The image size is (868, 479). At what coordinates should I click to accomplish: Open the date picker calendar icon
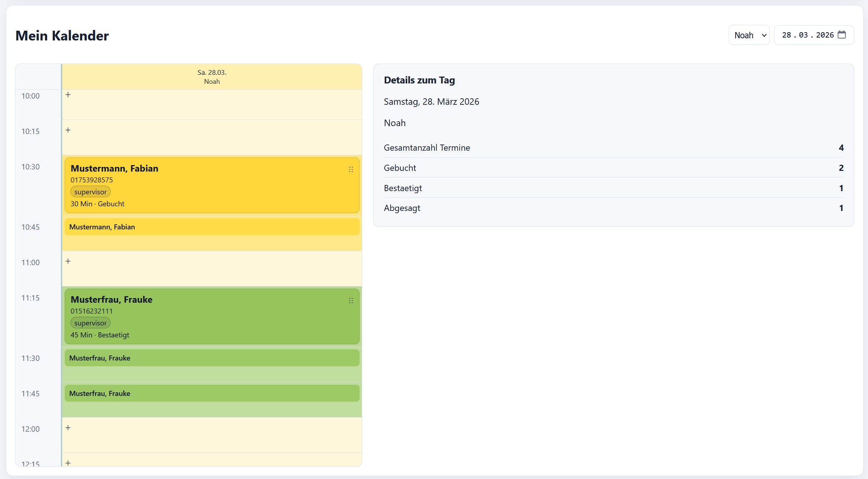click(842, 35)
